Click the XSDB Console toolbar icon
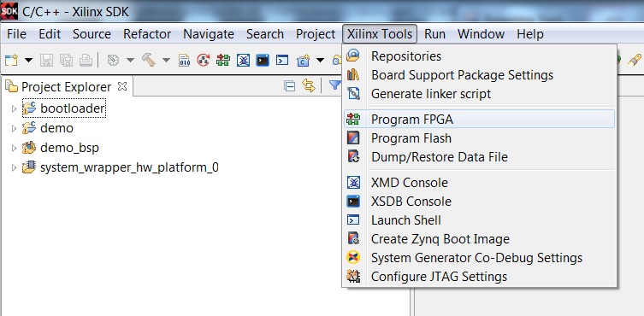Image resolution: width=644 pixels, height=316 pixels. coord(263,61)
